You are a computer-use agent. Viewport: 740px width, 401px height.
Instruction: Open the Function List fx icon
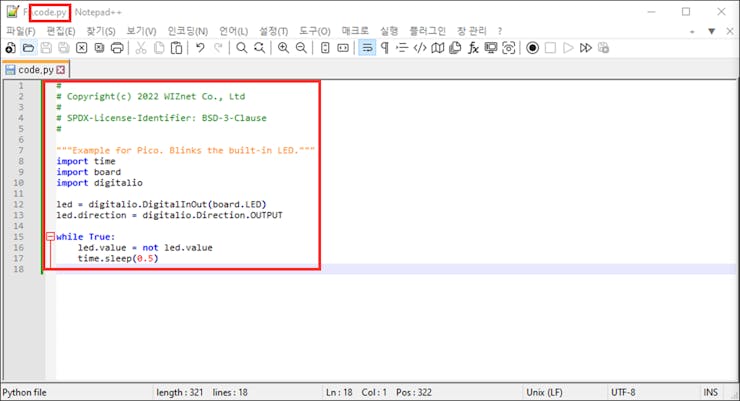coord(473,48)
